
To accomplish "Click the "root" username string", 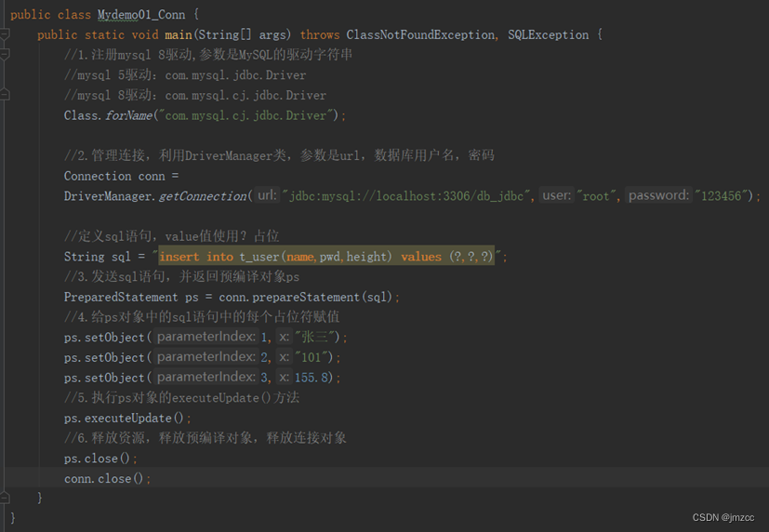I will coord(596,196).
